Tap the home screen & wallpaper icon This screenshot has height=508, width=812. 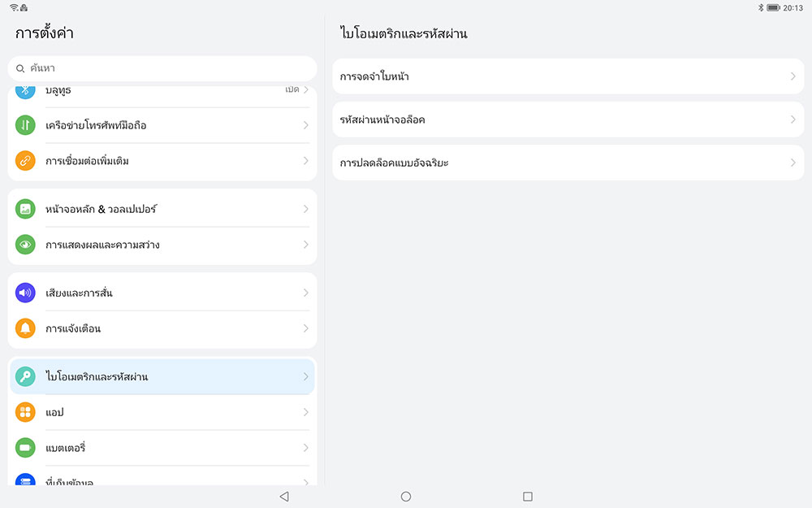(25, 209)
